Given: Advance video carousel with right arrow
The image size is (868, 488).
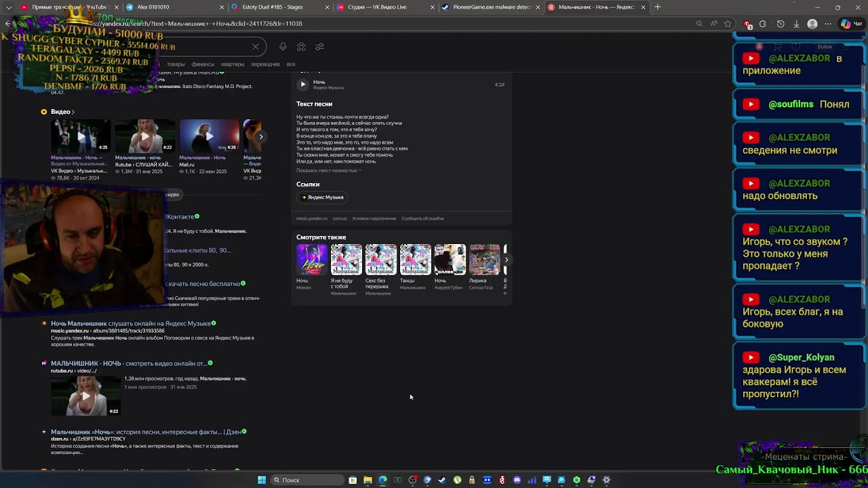Looking at the screenshot, I should click(260, 136).
